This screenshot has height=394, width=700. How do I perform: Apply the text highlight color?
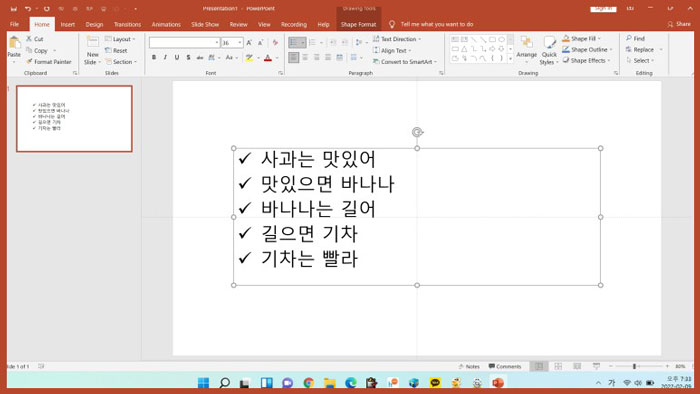(249, 58)
